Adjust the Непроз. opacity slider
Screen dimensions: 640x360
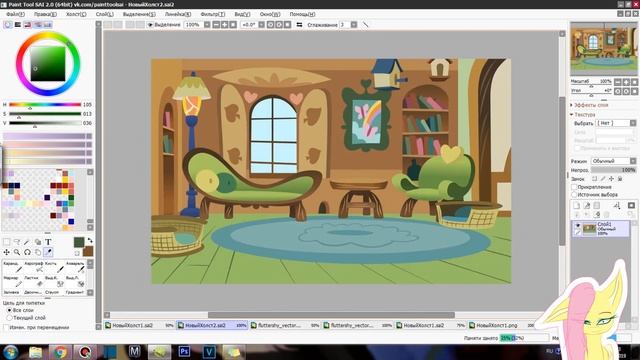coord(613,170)
